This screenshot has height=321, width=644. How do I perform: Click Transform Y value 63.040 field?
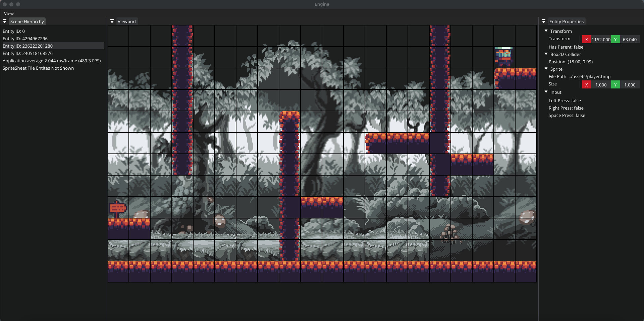[630, 40]
